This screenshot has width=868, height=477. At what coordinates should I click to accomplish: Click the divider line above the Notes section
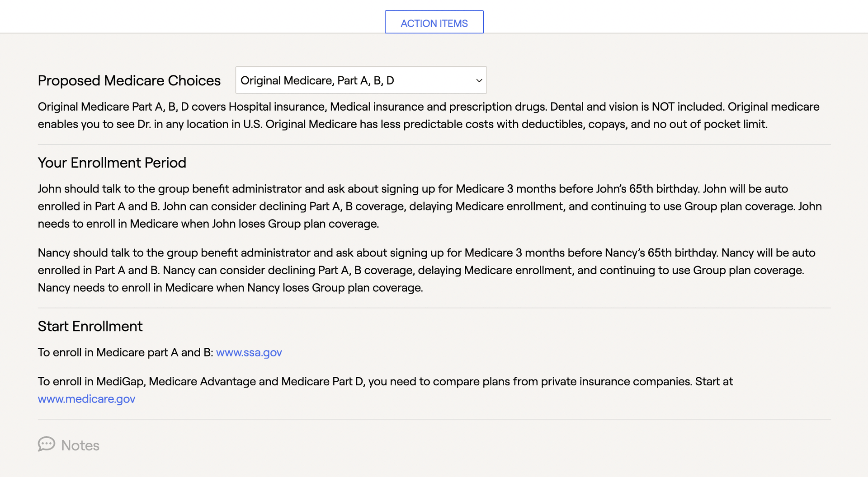click(434, 419)
